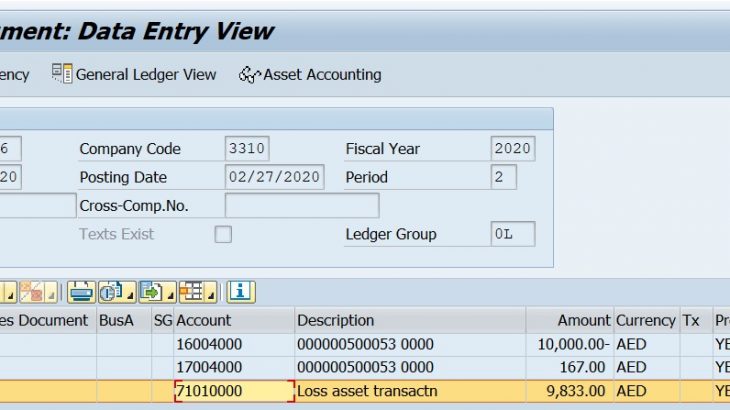Expand the dropdown arrow beside the Views icon

(130, 295)
